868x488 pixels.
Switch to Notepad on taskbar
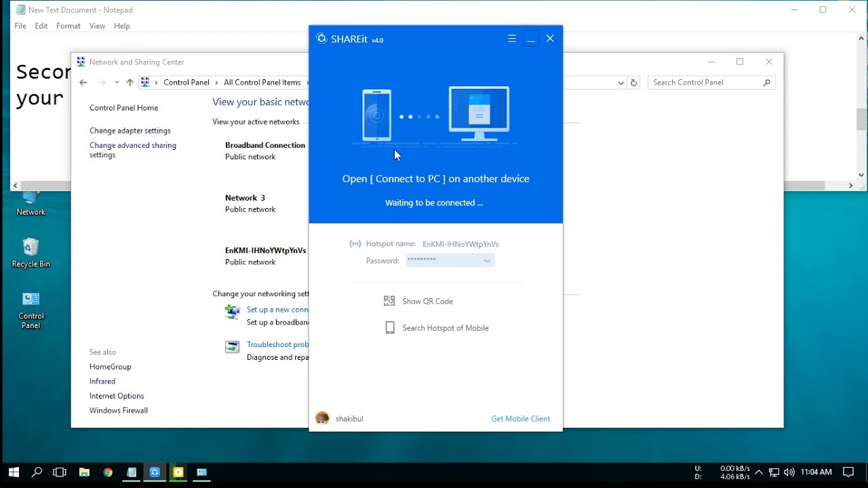click(x=132, y=472)
